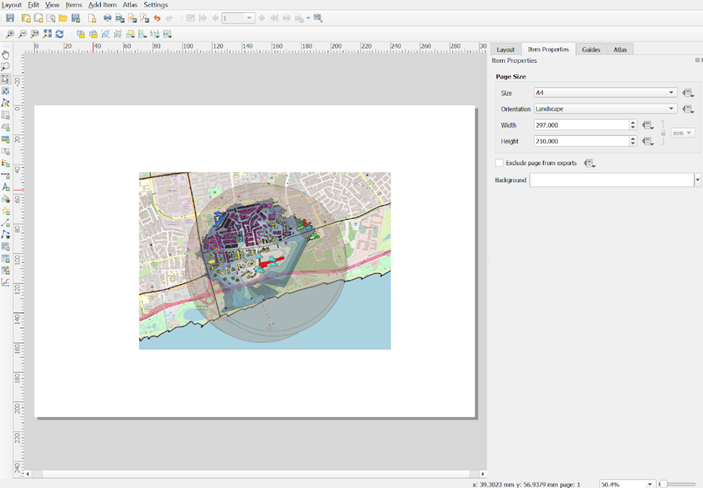
Task: Enable Exclude page from exports checkbox
Action: tap(500, 163)
